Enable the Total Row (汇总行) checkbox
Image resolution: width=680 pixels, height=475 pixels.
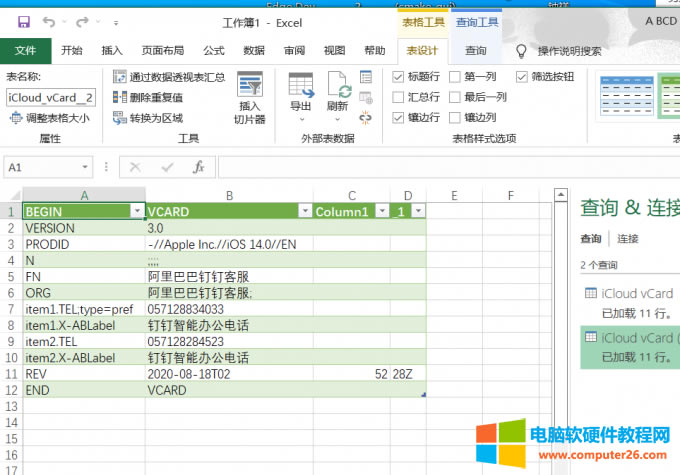pyautogui.click(x=399, y=97)
